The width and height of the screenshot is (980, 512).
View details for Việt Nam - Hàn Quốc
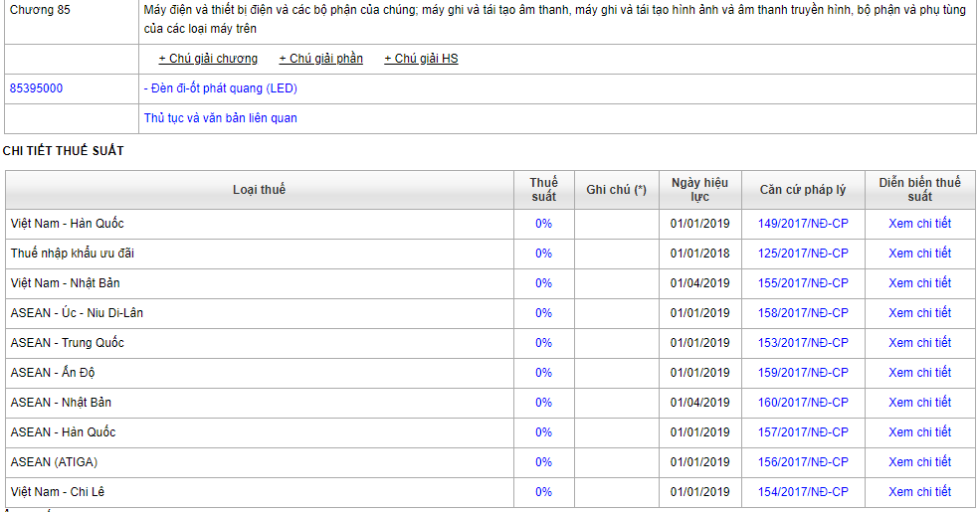(919, 224)
